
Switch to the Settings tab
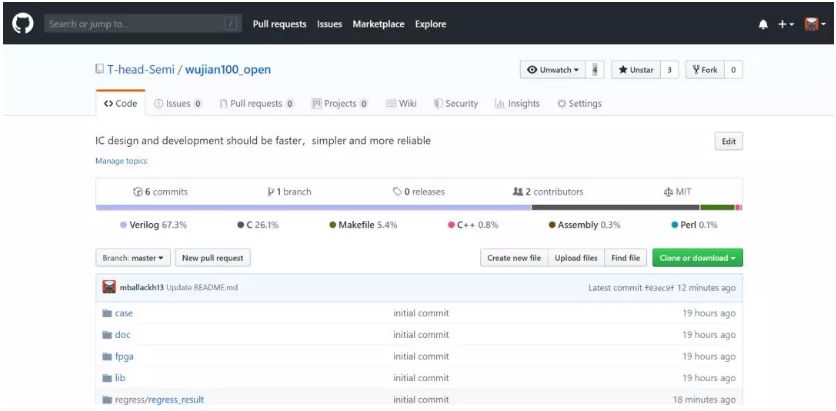(579, 103)
